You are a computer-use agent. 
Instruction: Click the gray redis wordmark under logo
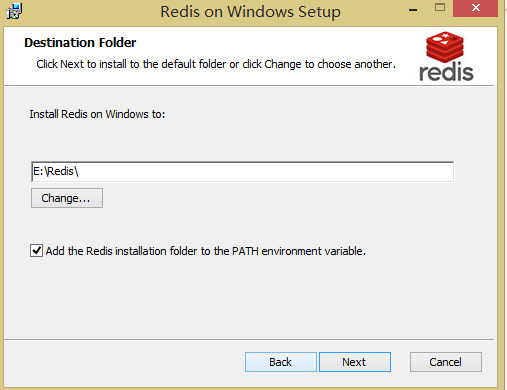[446, 72]
